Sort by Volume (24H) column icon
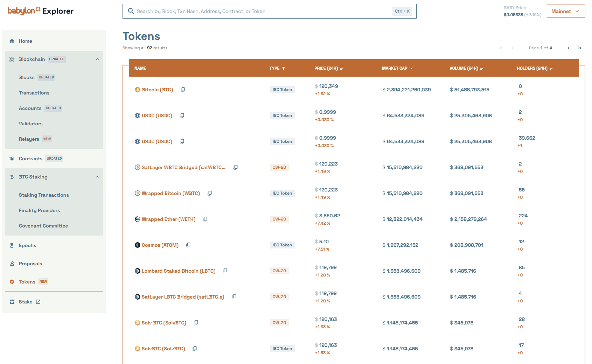592x364 pixels. (482, 68)
